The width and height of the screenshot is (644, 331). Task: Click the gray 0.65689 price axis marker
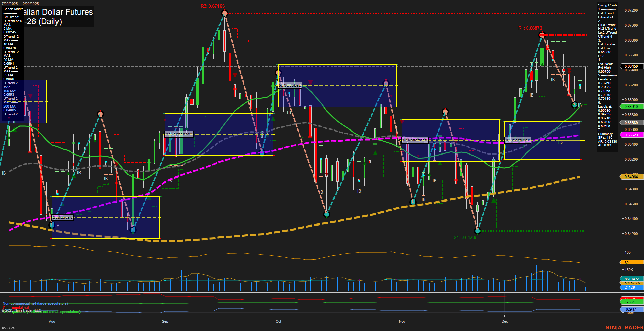click(631, 123)
